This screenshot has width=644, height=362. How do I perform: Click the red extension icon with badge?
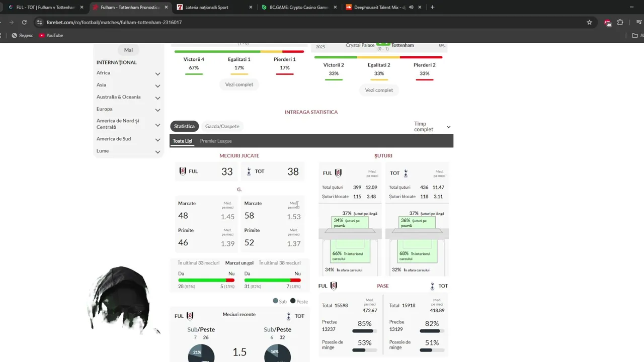coord(607,23)
